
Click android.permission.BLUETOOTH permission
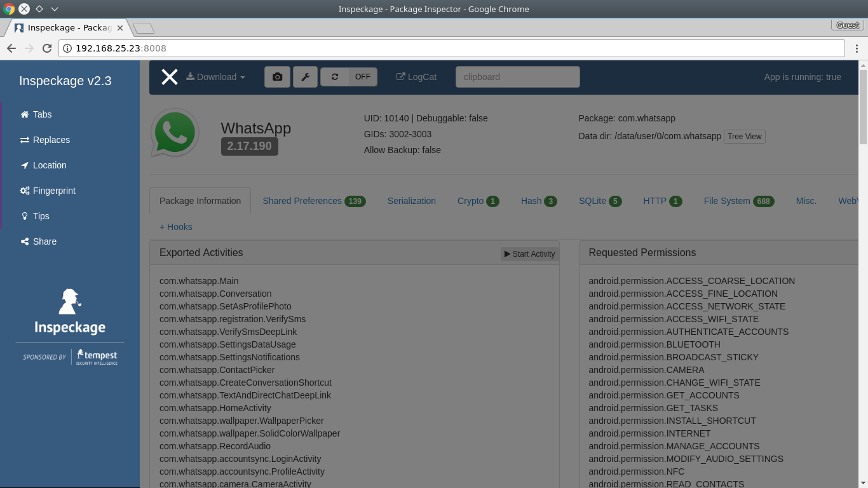click(654, 344)
